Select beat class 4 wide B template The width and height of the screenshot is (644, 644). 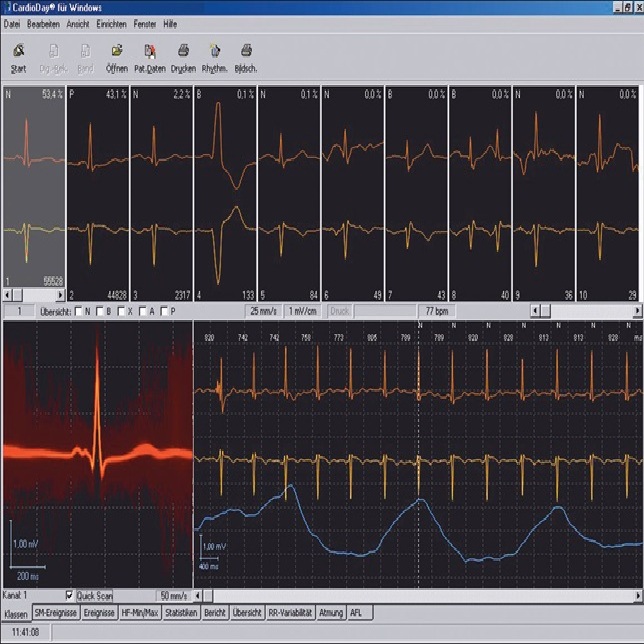coord(225,193)
